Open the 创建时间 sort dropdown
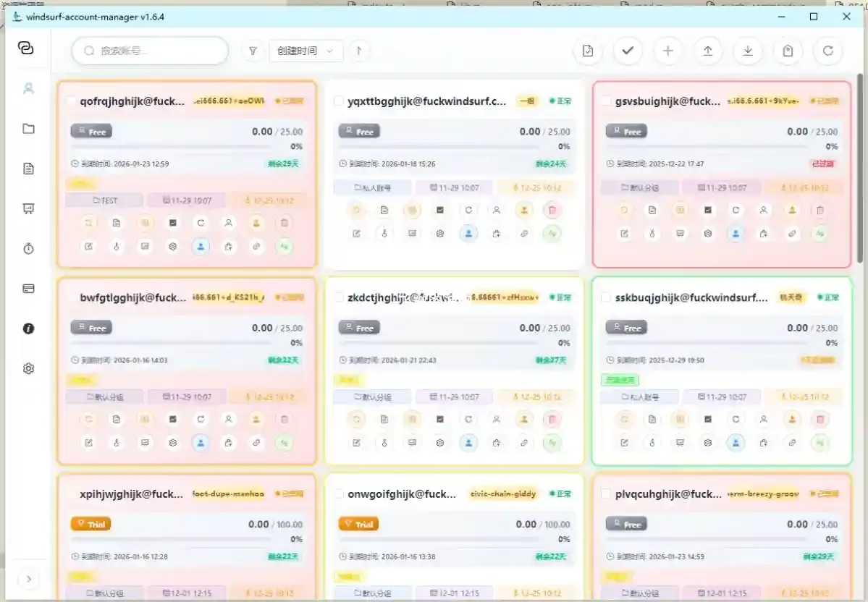Image resolution: width=868 pixels, height=602 pixels. pos(306,51)
